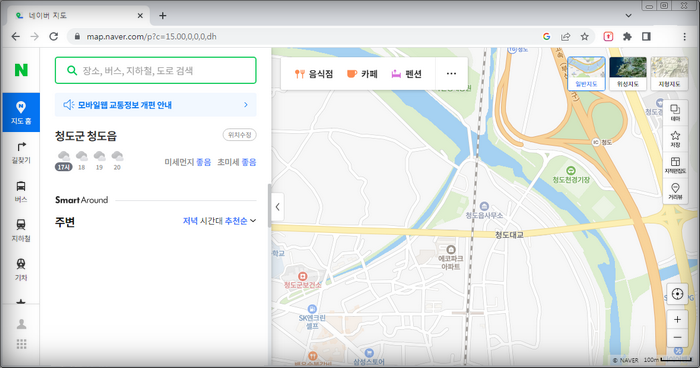Click the green Naver N logo
The height and width of the screenshot is (368, 700).
21,70
